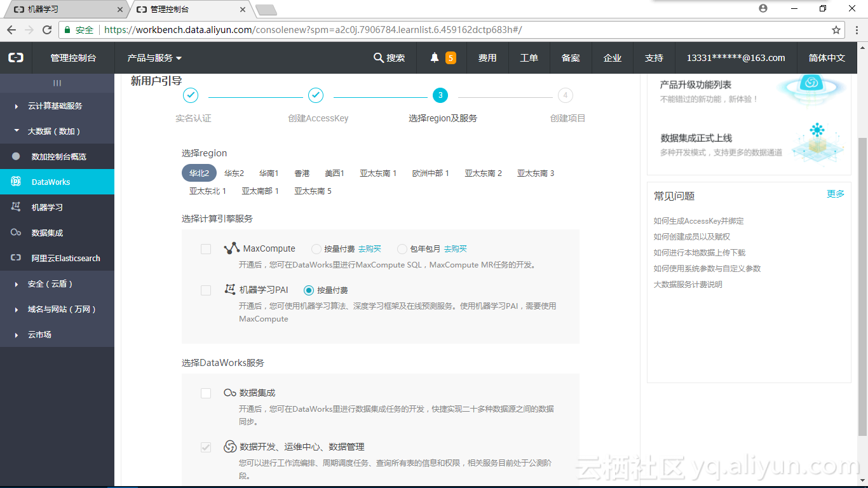Open the 产品与服务 dropdown
Image resolution: width=868 pixels, height=488 pixels.
(154, 58)
